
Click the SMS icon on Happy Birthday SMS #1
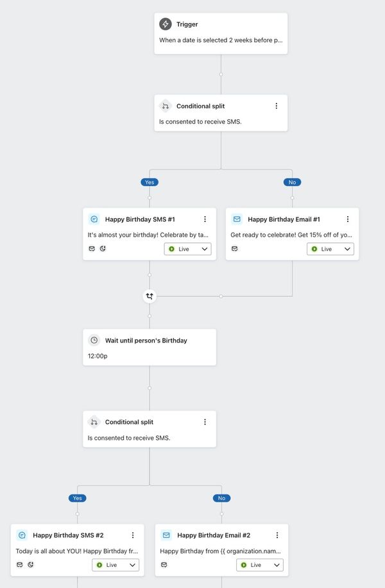(x=94, y=219)
